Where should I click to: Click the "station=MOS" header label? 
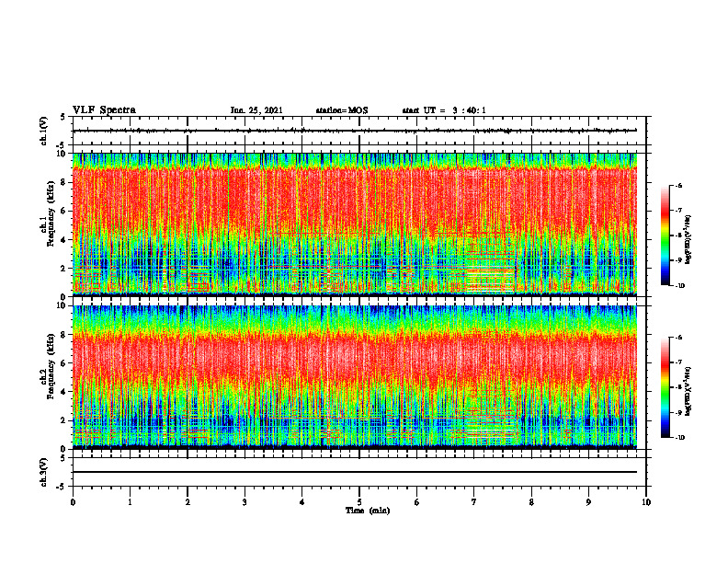click(x=342, y=110)
